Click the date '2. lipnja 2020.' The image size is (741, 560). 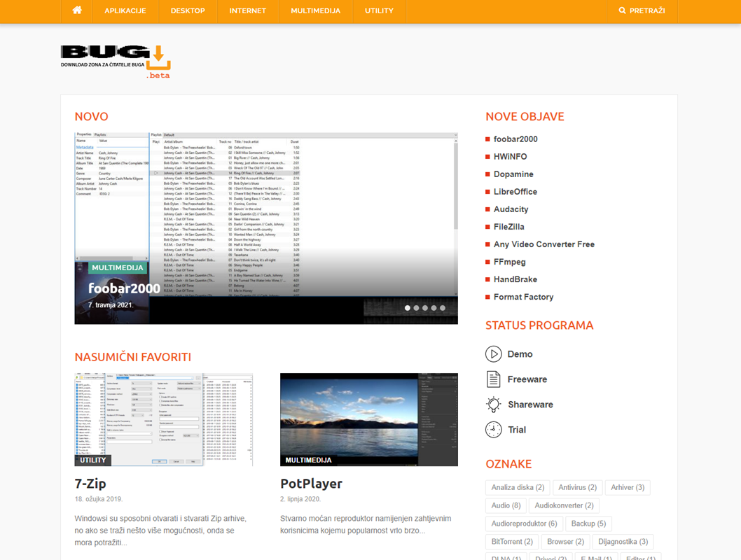pos(300,499)
